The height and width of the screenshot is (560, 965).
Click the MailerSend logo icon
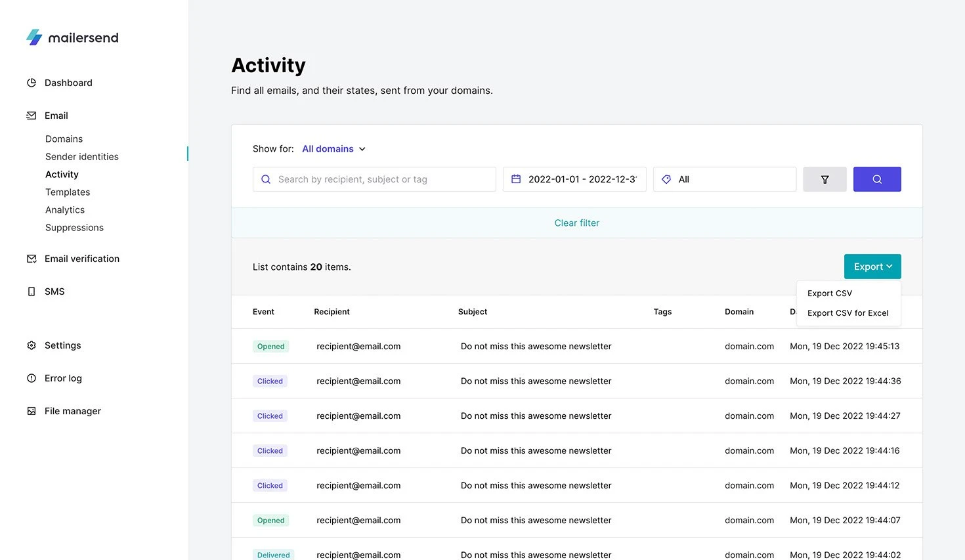pyautogui.click(x=34, y=37)
